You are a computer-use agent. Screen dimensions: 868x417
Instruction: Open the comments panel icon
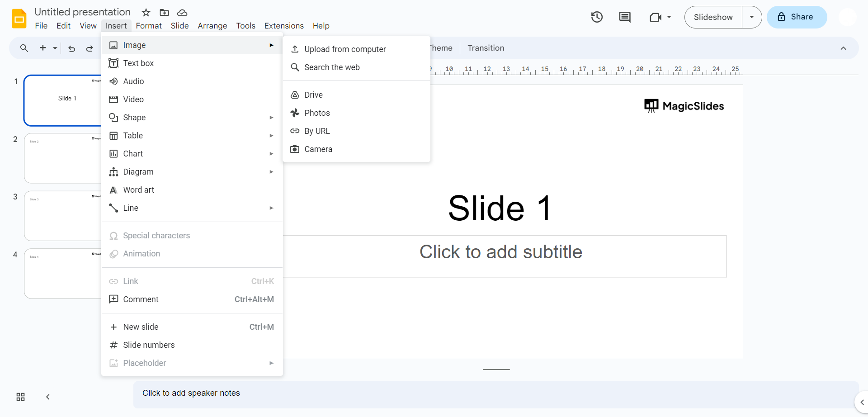[625, 17]
